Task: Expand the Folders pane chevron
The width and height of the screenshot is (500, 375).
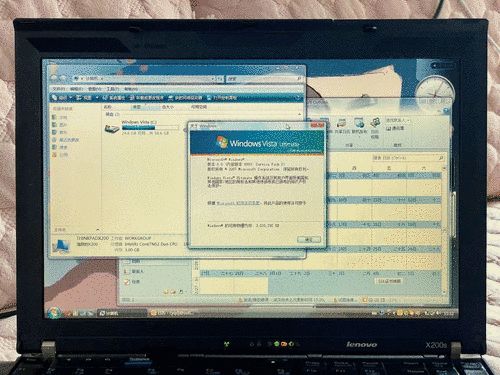Action: click(x=97, y=230)
